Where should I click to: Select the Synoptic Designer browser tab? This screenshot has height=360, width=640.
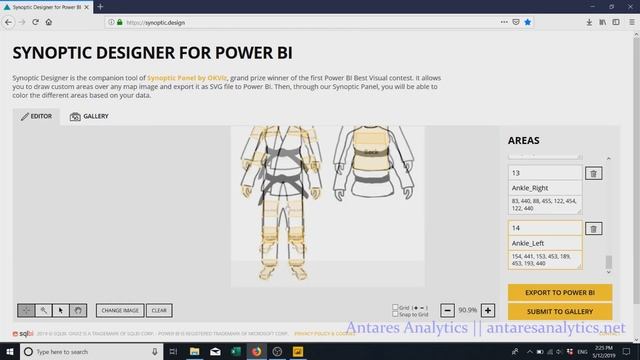coord(46,7)
